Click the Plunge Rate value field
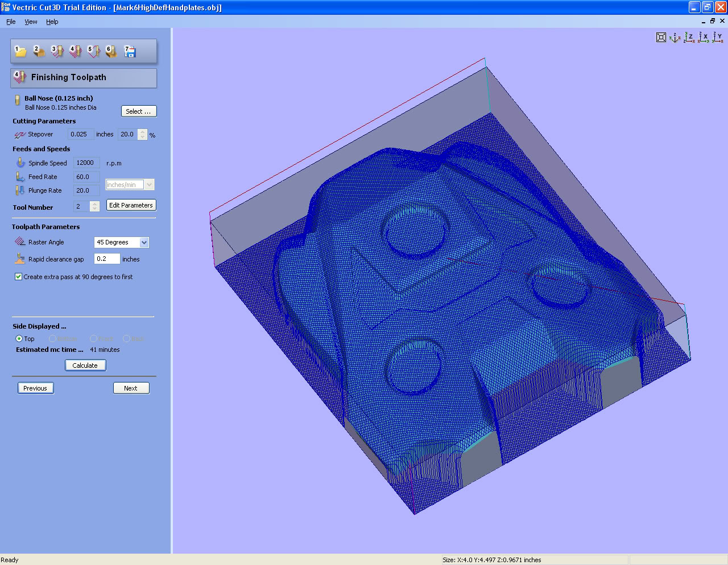This screenshot has width=728, height=565. (86, 190)
